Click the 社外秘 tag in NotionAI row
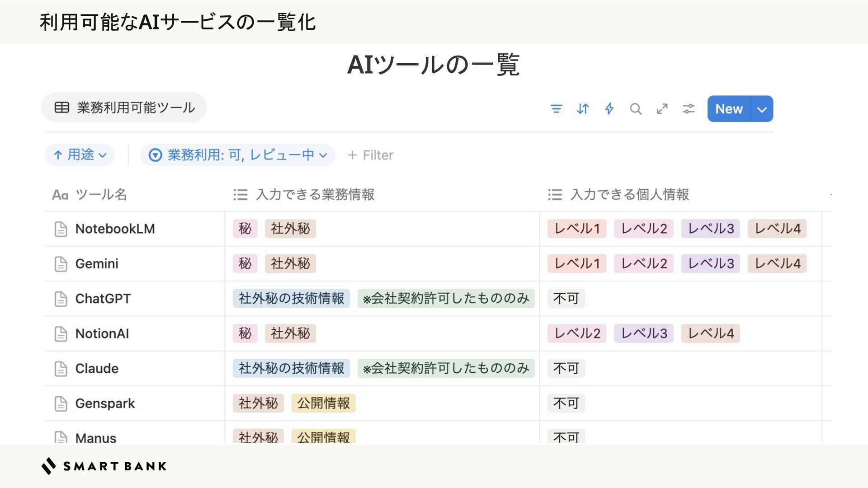Screen dimensions: 868x488 (290, 333)
